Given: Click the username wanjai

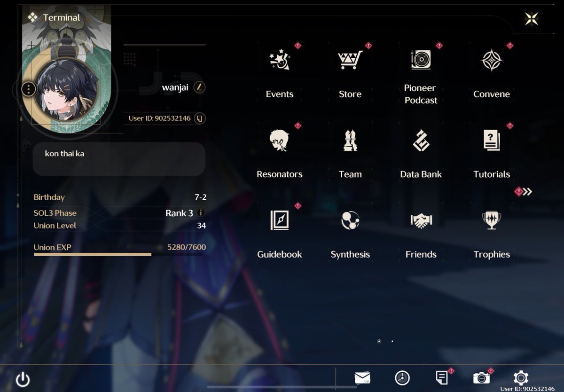Looking at the screenshot, I should pyautogui.click(x=175, y=87).
